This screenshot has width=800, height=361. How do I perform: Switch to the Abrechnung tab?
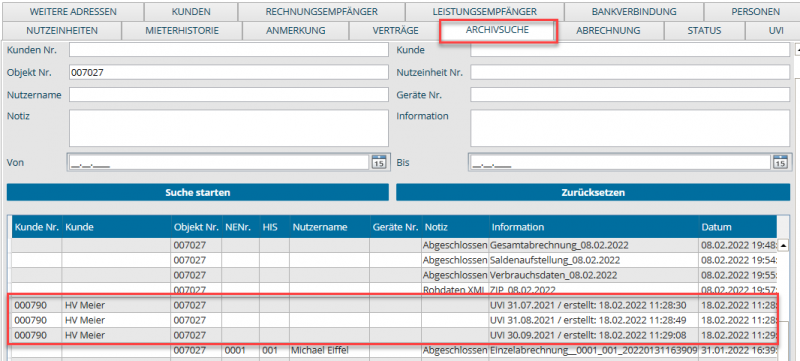(608, 31)
